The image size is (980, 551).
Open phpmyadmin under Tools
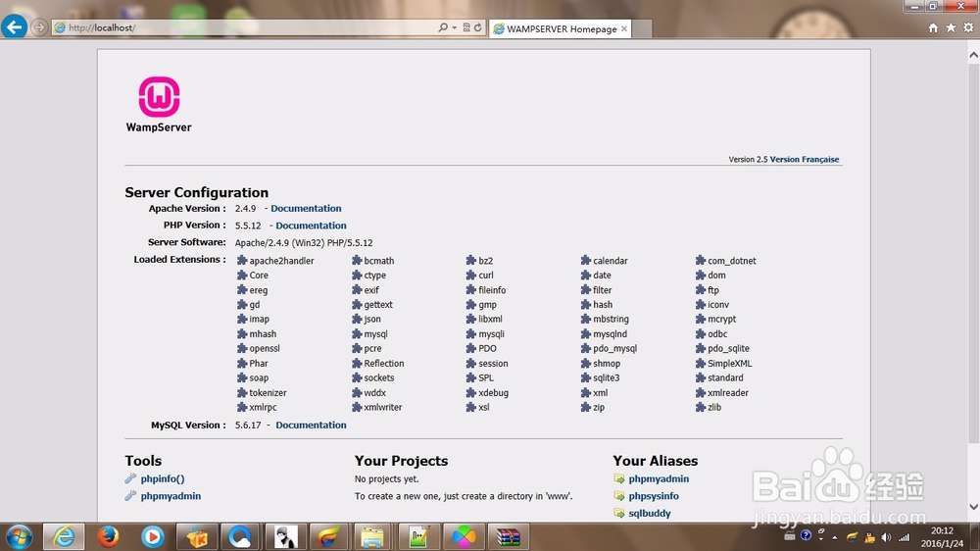pyautogui.click(x=171, y=496)
